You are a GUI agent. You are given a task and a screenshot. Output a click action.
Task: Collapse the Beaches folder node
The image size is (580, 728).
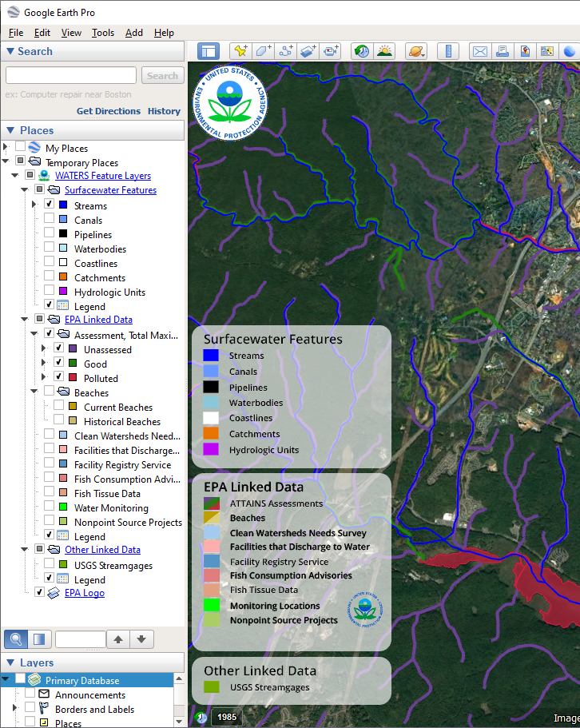pos(34,392)
